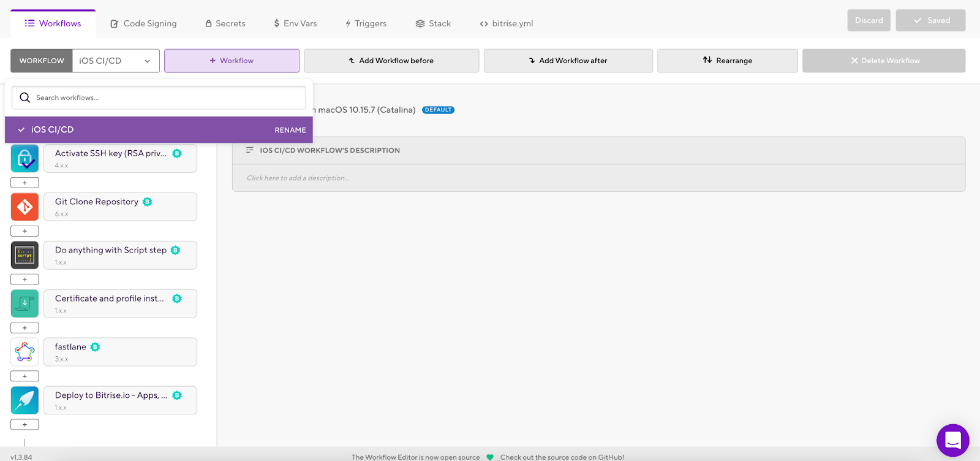Select the fastlane step card
The width and height of the screenshot is (980, 461).
pyautogui.click(x=120, y=352)
